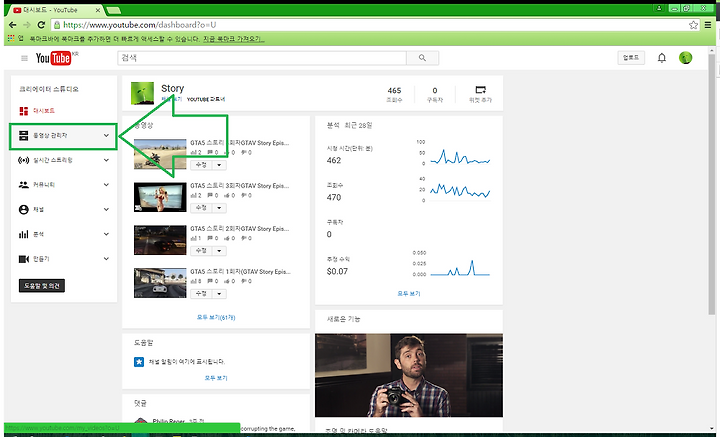The height and width of the screenshot is (437, 720).
Task: Go back with browser back arrow
Action: (12, 25)
